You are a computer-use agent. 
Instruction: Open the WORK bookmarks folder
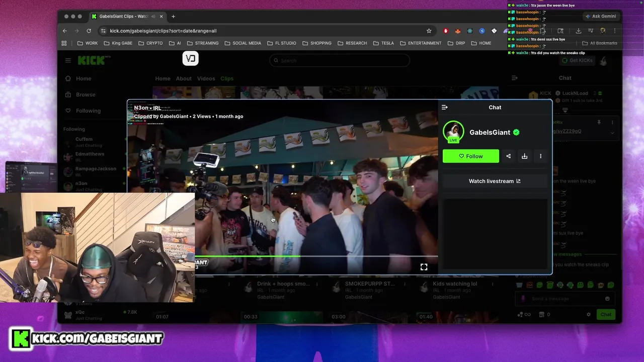click(x=88, y=43)
